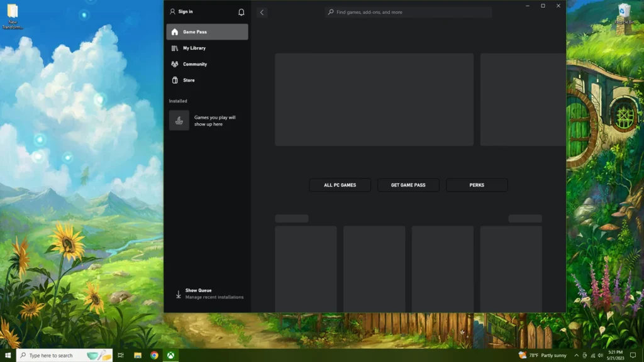The width and height of the screenshot is (644, 362).
Task: Click the ALL PC GAMES button
Action: 340,185
